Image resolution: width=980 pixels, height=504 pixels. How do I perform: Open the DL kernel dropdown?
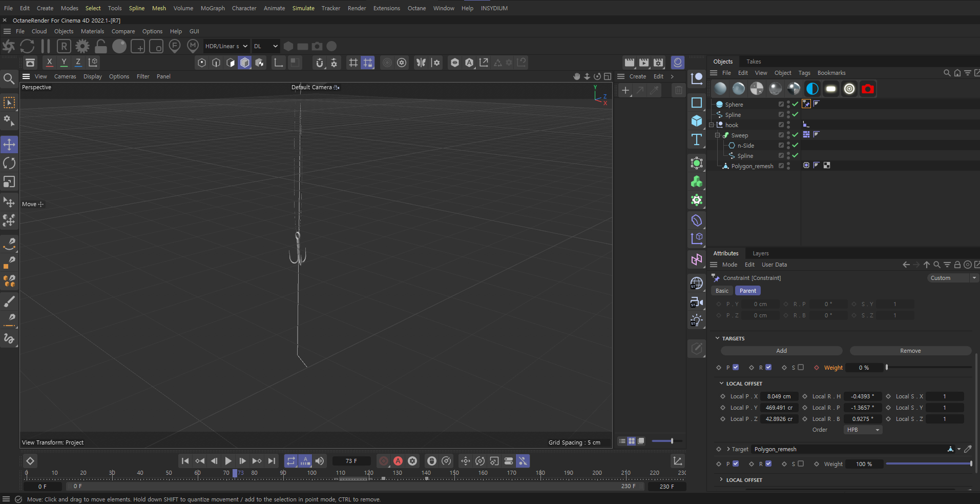[x=266, y=46]
